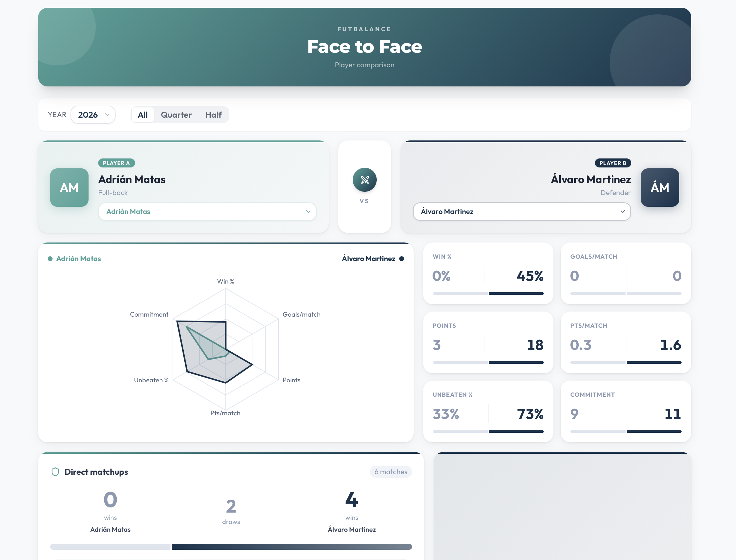Click the Unbeaten % radar axis label
This screenshot has width=736, height=560.
coord(151,380)
